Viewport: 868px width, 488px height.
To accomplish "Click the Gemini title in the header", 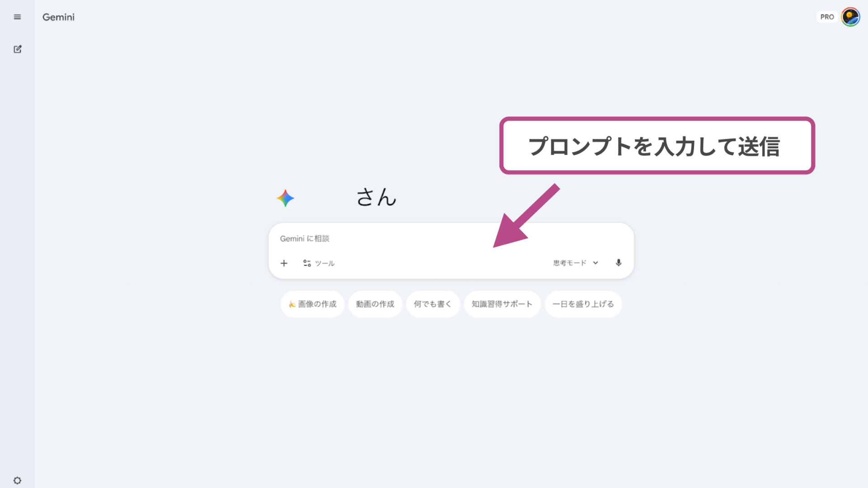I will click(x=58, y=17).
